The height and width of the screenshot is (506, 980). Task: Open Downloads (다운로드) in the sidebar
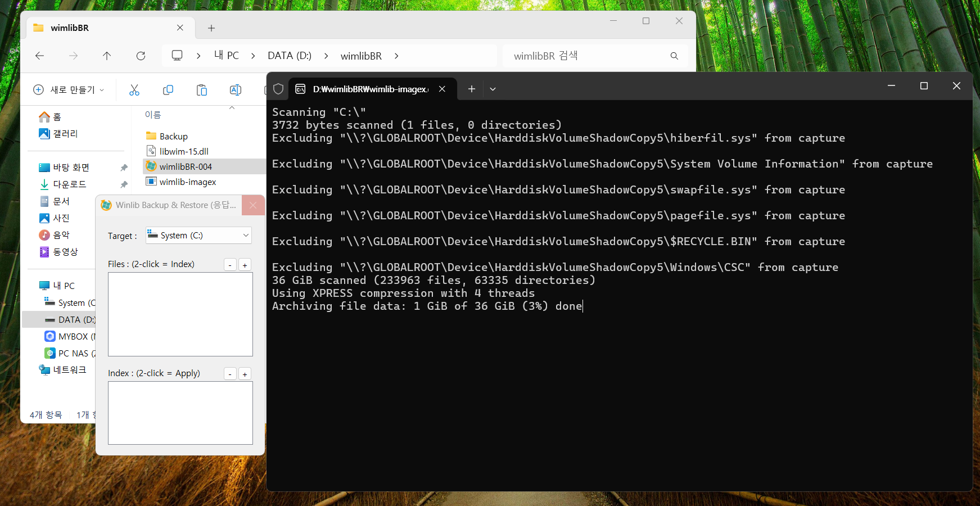[x=62, y=184]
